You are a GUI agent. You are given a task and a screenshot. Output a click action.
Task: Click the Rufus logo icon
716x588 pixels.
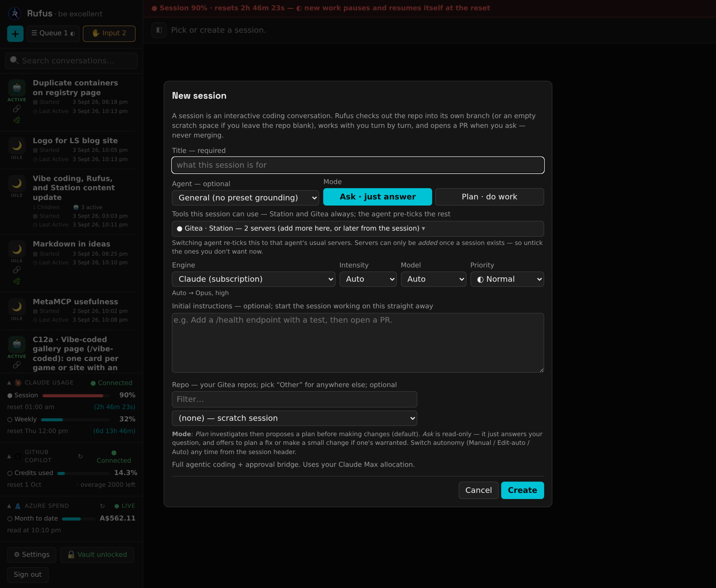point(15,13)
